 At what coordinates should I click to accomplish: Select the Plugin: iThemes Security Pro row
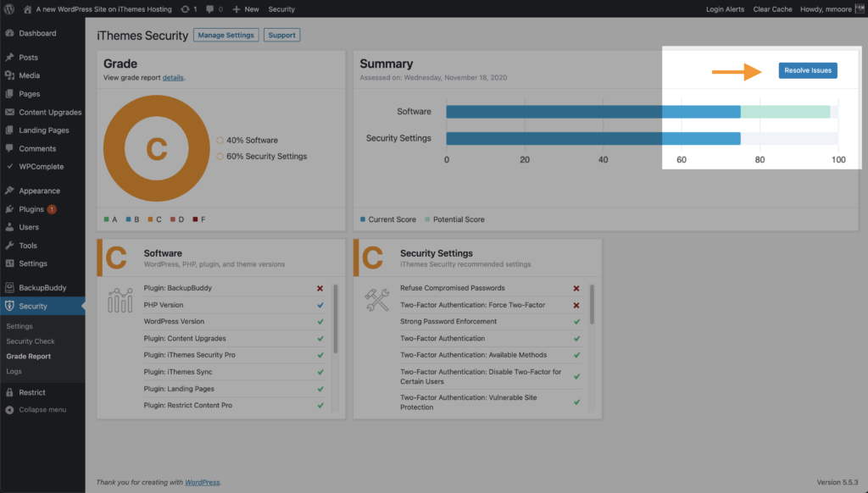pos(234,355)
